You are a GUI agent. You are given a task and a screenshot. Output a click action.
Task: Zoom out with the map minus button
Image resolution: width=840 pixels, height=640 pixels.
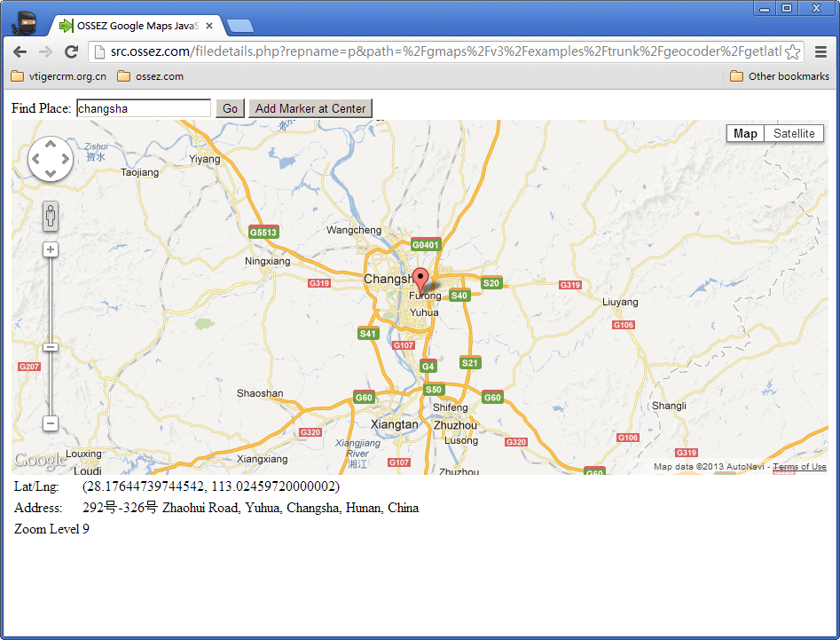(x=51, y=423)
